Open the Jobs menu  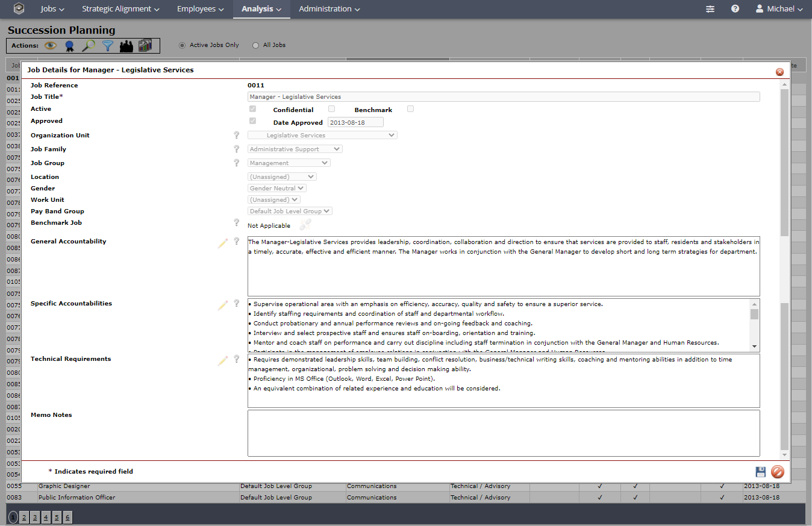(x=52, y=9)
